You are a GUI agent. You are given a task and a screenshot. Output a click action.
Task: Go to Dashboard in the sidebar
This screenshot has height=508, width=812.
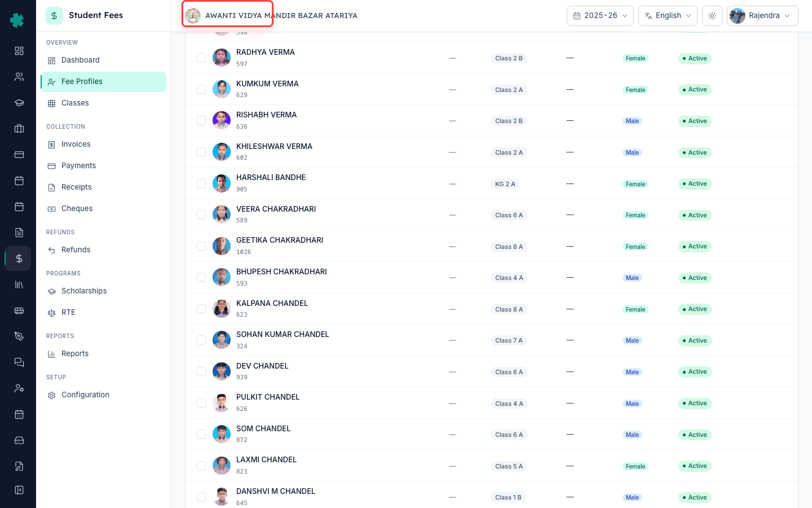[x=103, y=60]
